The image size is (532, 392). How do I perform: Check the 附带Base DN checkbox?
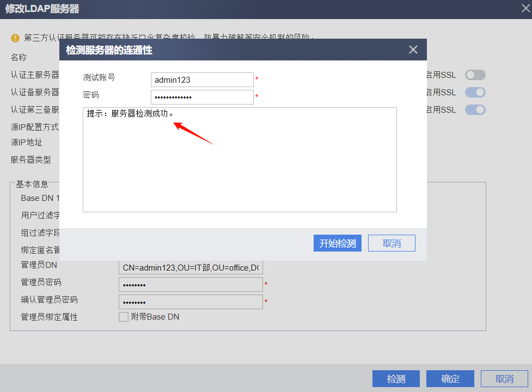coord(124,317)
